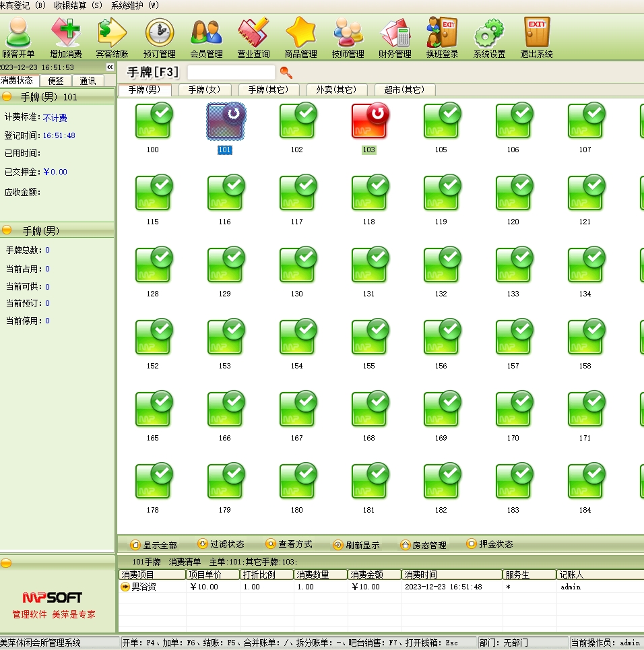Collapse the 手牌(男) statistics section
644x650 pixels.
[x=7, y=231]
